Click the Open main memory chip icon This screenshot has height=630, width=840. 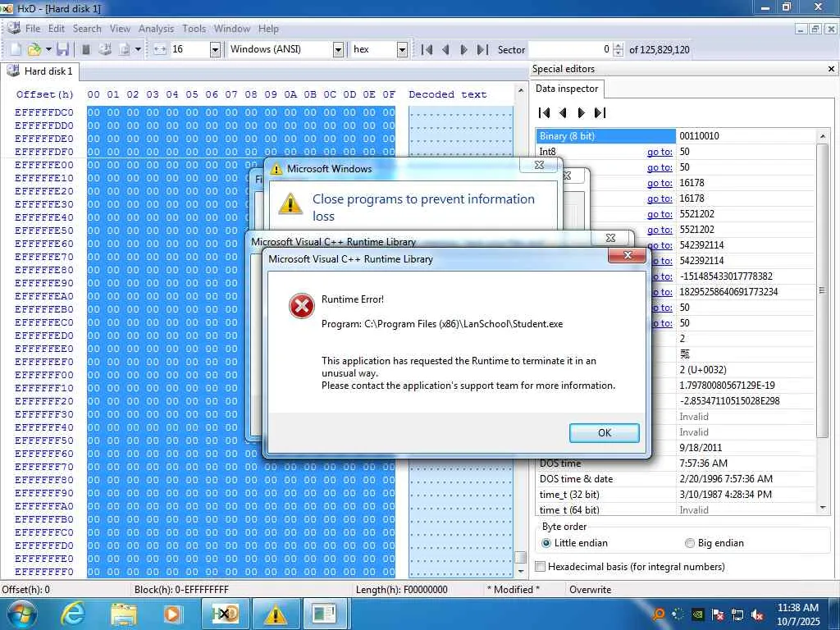point(85,49)
